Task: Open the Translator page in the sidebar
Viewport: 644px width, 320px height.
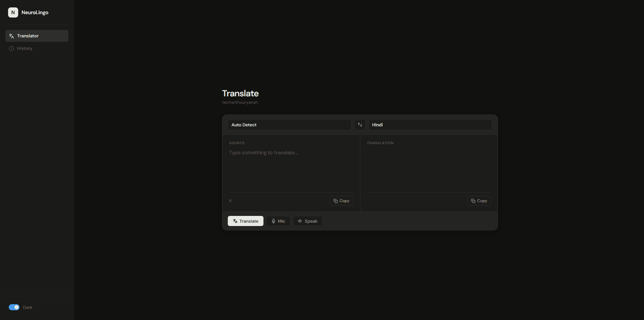Action: click(37, 36)
